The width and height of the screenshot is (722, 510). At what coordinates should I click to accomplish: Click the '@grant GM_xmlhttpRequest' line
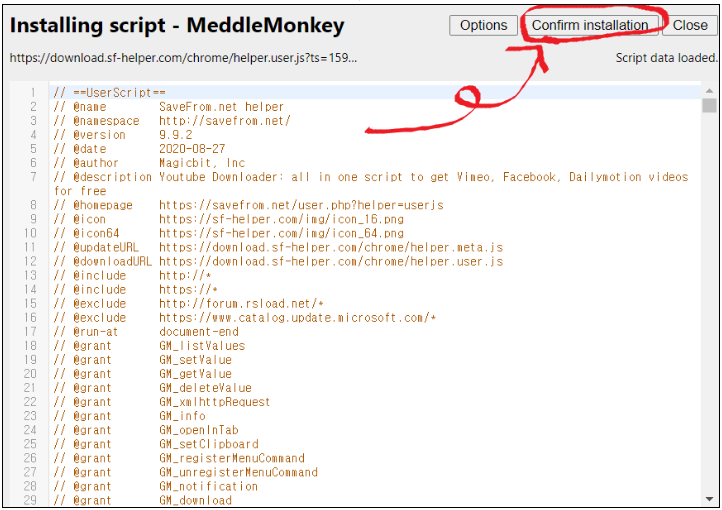162,402
